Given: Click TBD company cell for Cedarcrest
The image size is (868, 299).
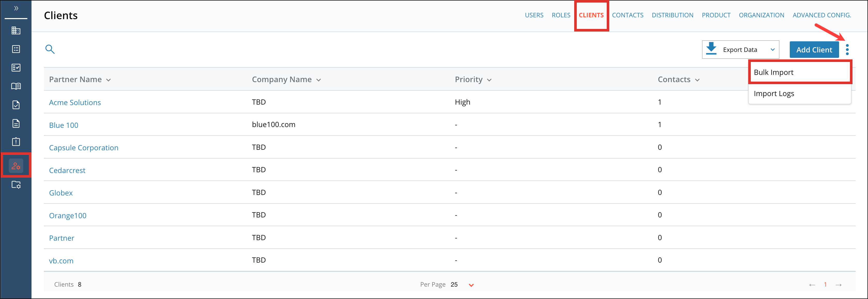Looking at the screenshot, I should [x=259, y=170].
